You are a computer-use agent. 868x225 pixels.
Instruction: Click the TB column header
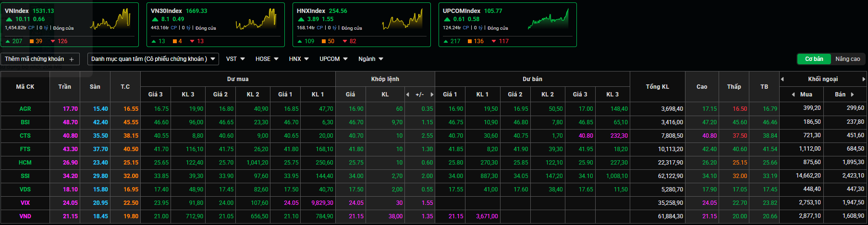[764, 87]
